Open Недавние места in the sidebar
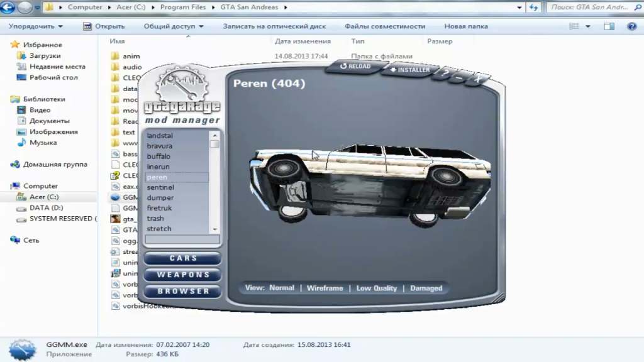The width and height of the screenshot is (644, 362). coord(52,67)
